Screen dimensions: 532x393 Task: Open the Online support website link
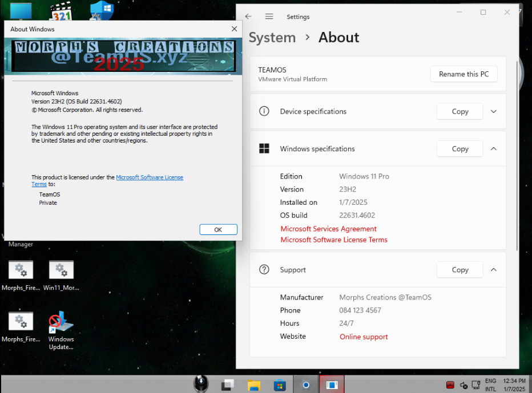click(364, 337)
